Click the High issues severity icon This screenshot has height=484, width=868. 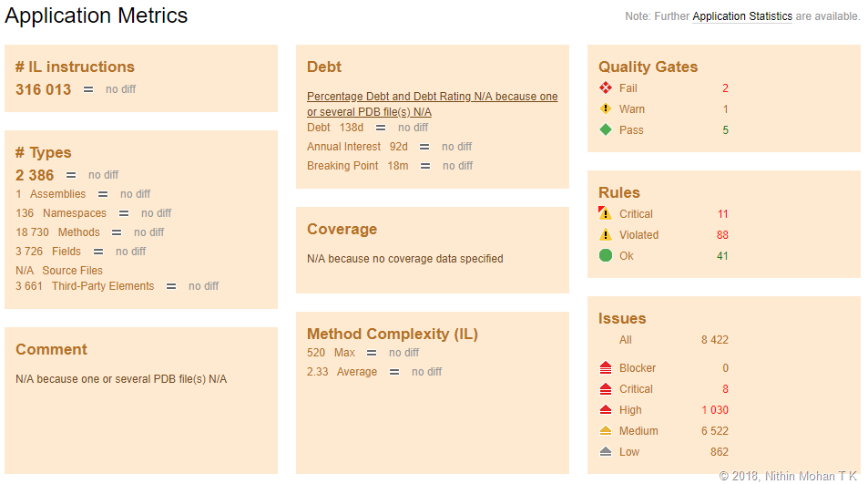tap(606, 410)
